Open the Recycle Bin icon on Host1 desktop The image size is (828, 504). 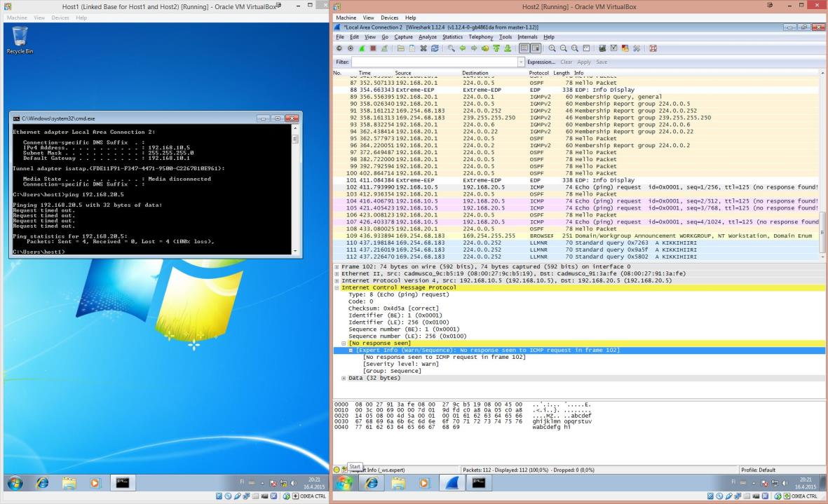20,39
